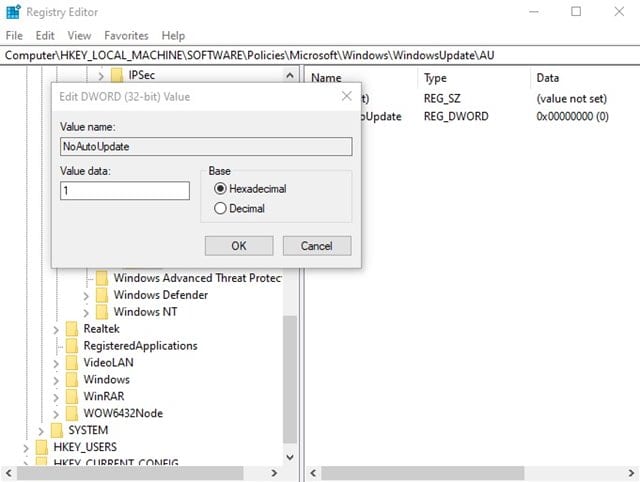Image resolution: width=640 pixels, height=482 pixels.
Task: Open the Favorites menu
Action: [x=126, y=35]
